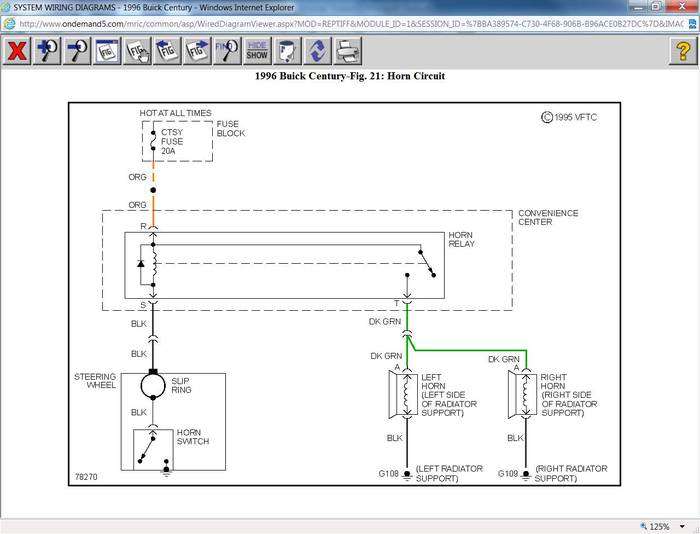Click the green DK GRN wire to right horn
The image size is (700, 534).
click(x=469, y=350)
